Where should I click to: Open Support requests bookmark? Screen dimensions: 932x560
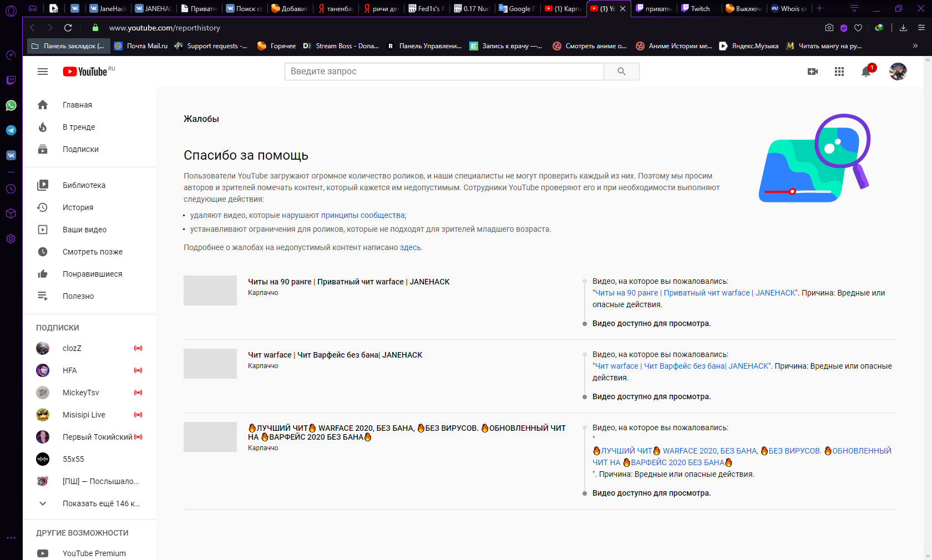click(x=211, y=46)
